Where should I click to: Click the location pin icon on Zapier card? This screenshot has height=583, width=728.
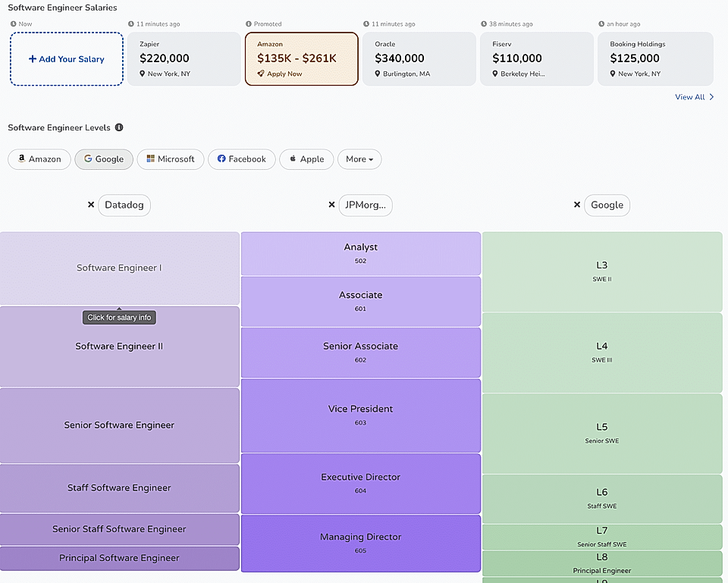(x=142, y=74)
